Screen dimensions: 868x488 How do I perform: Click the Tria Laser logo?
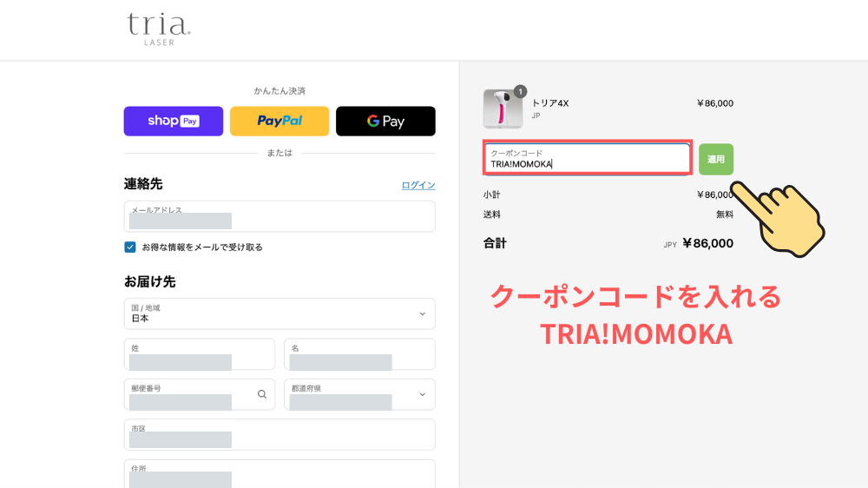159,30
